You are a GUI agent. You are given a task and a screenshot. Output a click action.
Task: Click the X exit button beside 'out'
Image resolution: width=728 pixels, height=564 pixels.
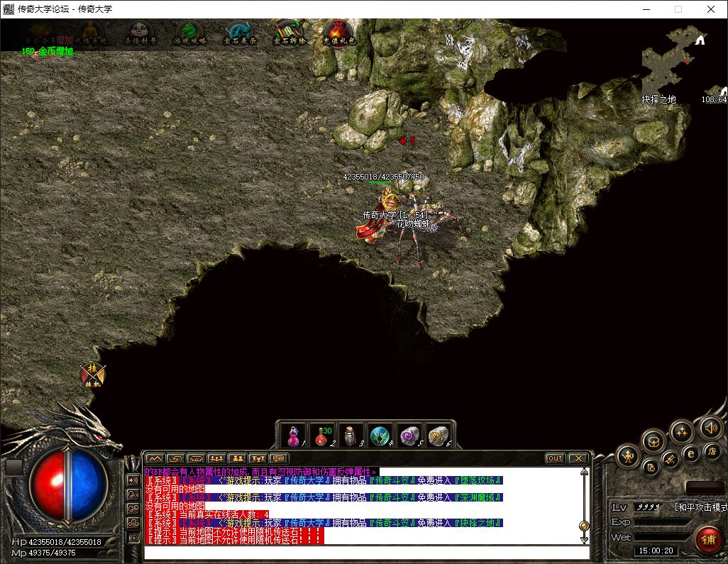pyautogui.click(x=578, y=458)
